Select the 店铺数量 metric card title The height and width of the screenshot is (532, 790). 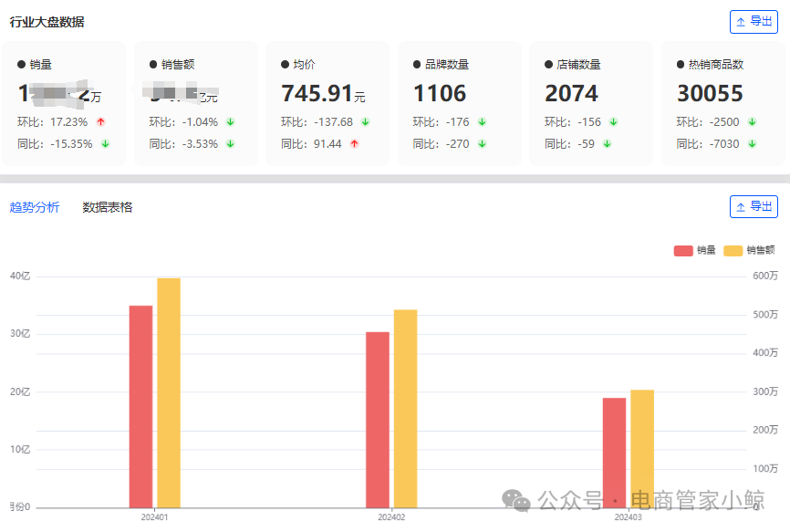pyautogui.click(x=578, y=65)
